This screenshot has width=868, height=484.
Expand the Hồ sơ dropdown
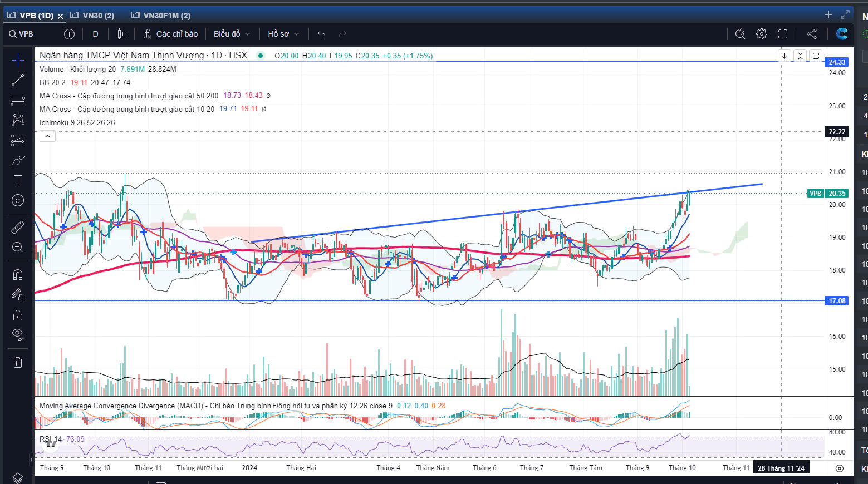[x=283, y=34]
